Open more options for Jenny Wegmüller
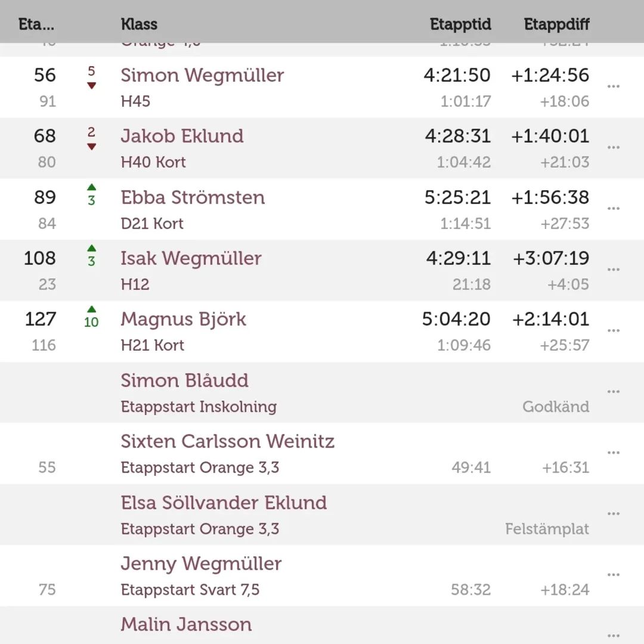The width and height of the screenshot is (644, 644). [613, 575]
